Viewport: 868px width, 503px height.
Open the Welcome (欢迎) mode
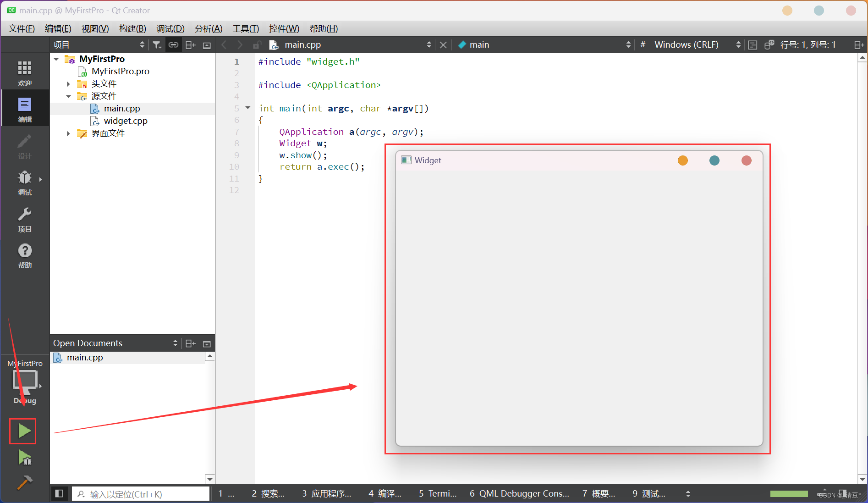25,72
